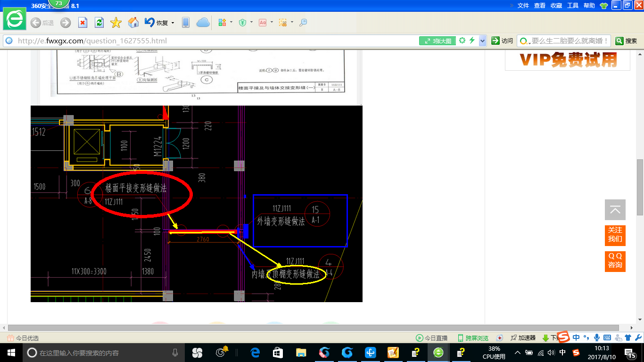Expand the address bar history dropdown
644x362 pixels.
pyautogui.click(x=482, y=41)
